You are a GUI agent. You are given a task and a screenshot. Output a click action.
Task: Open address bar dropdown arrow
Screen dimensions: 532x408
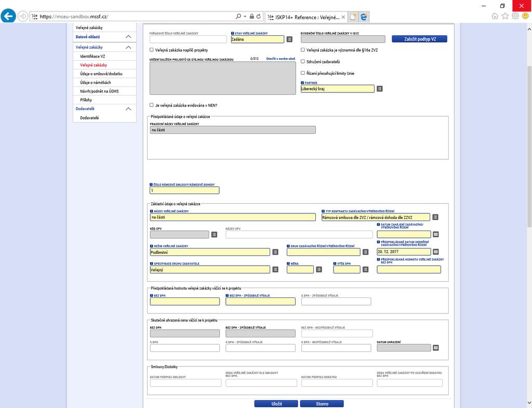click(x=245, y=16)
